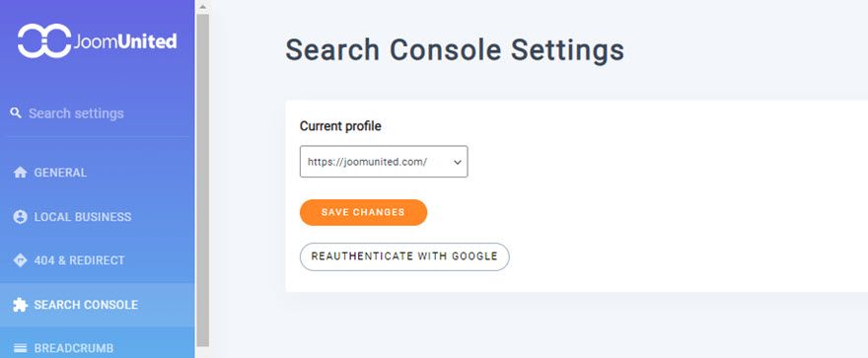868x358 pixels.
Task: Click the JoomUnited brand name text
Action: pos(125,41)
